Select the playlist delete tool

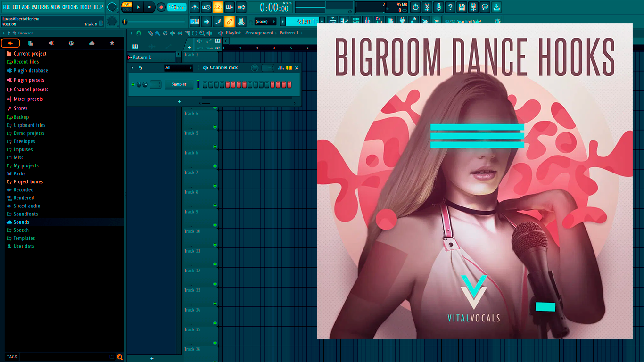coord(165,33)
